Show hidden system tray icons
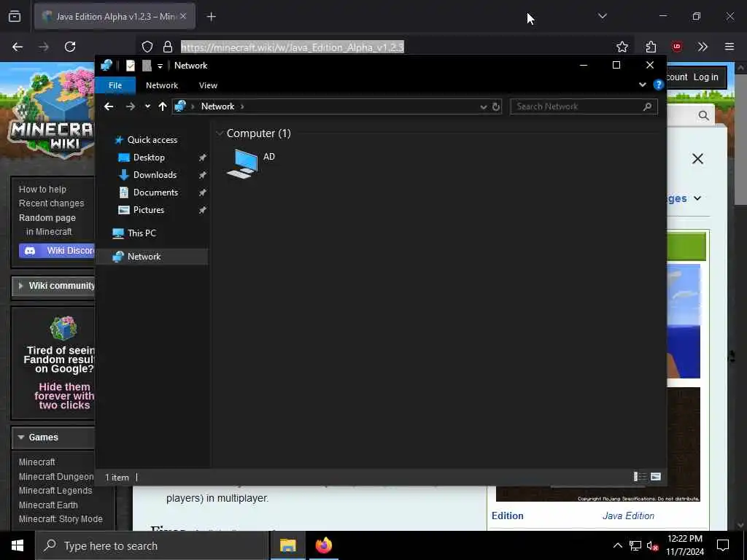Image resolution: width=747 pixels, height=560 pixels. (617, 545)
